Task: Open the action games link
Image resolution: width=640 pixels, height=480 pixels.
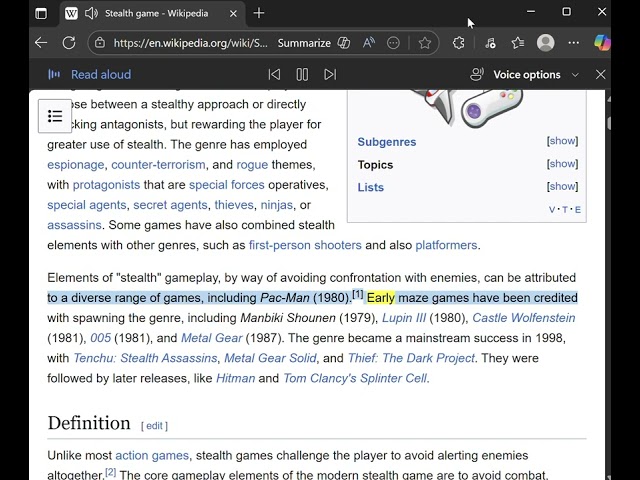Action: pyautogui.click(x=152, y=456)
